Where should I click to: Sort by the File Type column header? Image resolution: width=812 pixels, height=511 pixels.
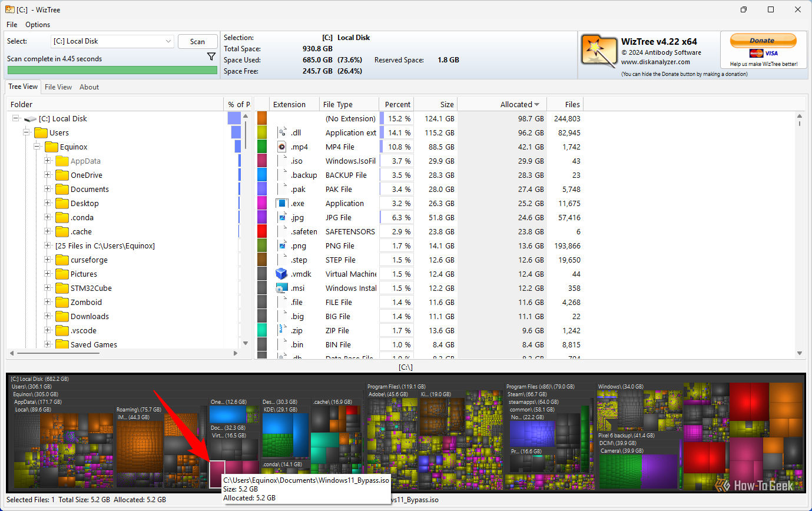tap(349, 104)
